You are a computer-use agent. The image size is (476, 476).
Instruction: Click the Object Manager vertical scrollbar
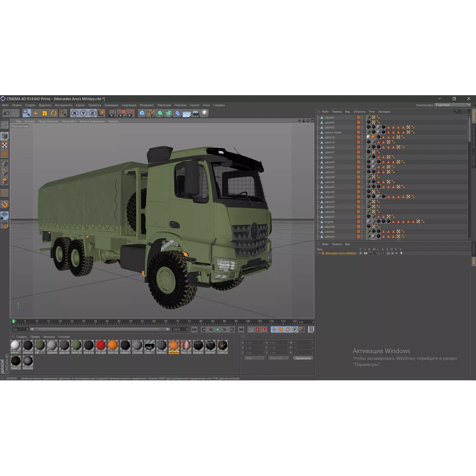pyautogui.click(x=469, y=130)
